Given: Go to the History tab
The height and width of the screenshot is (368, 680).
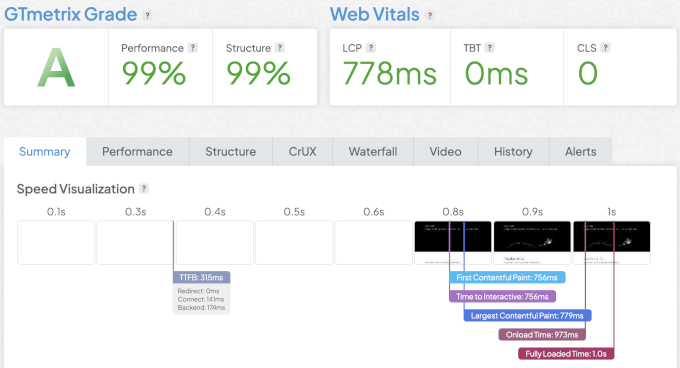Looking at the screenshot, I should click(x=513, y=152).
